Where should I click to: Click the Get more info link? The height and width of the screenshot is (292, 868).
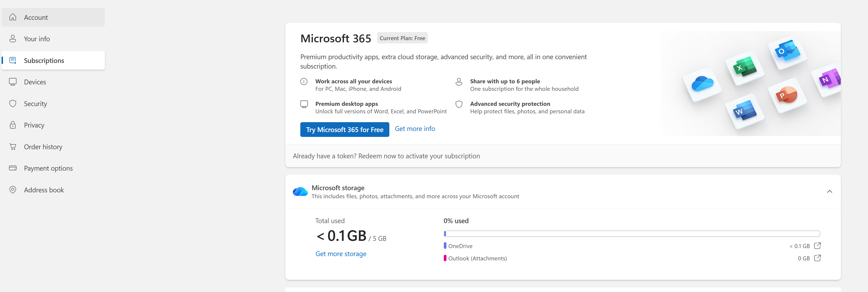(415, 129)
